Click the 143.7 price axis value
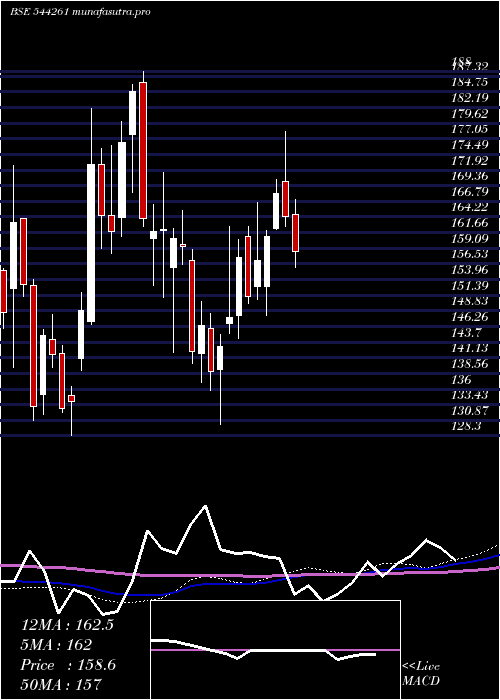The height and width of the screenshot is (700, 500). tap(469, 332)
